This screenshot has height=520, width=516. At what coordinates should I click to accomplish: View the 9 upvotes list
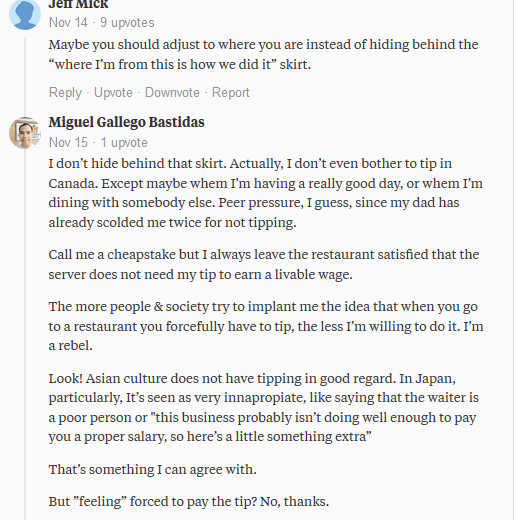(127, 23)
